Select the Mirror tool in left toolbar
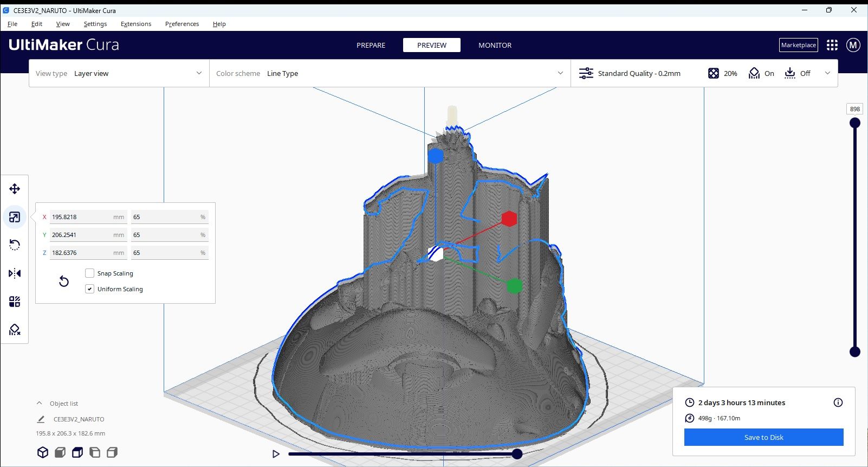This screenshot has width=868, height=467. click(15, 273)
